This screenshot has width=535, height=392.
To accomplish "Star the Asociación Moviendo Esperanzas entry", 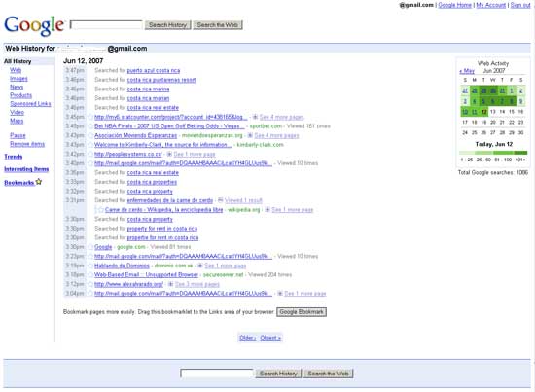I will (90, 136).
